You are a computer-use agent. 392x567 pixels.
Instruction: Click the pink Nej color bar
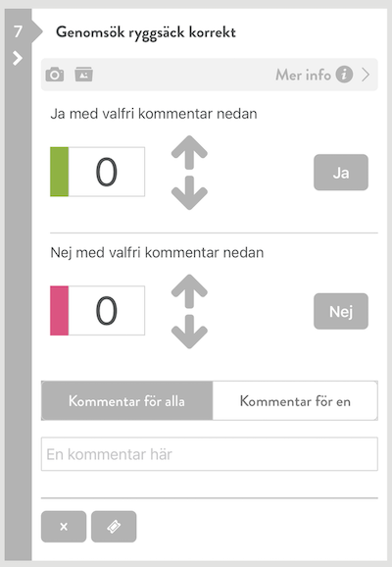click(x=59, y=311)
